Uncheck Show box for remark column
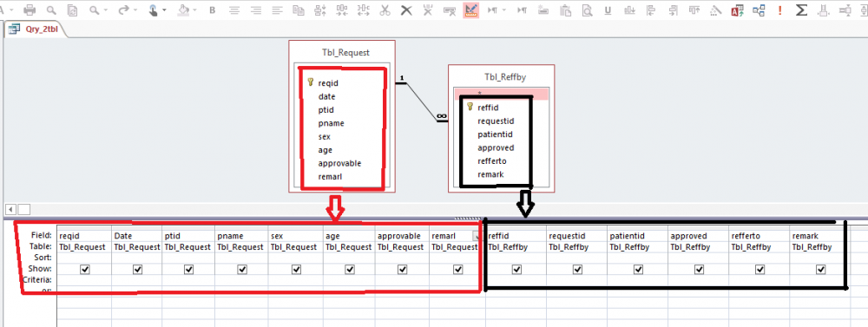The height and width of the screenshot is (327, 868). click(820, 270)
